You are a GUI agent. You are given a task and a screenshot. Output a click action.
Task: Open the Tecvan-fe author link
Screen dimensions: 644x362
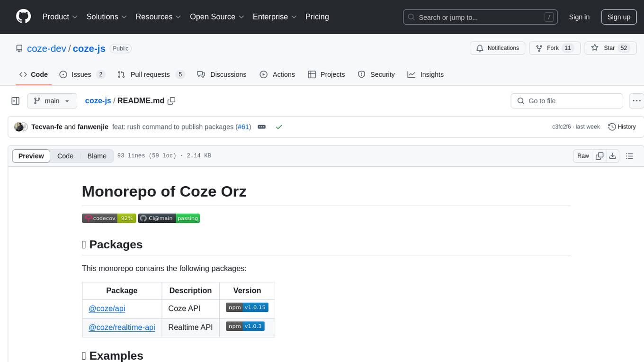[x=47, y=127]
